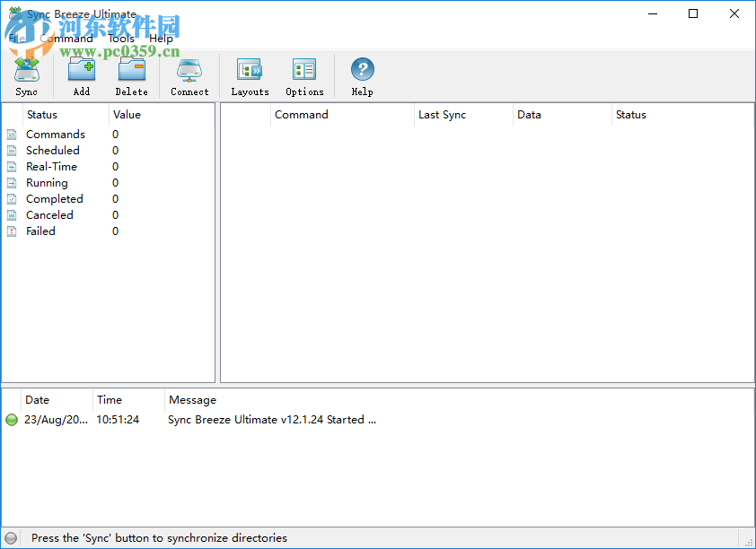Click the green status icon beside the log entry
The image size is (756, 549).
click(x=12, y=419)
